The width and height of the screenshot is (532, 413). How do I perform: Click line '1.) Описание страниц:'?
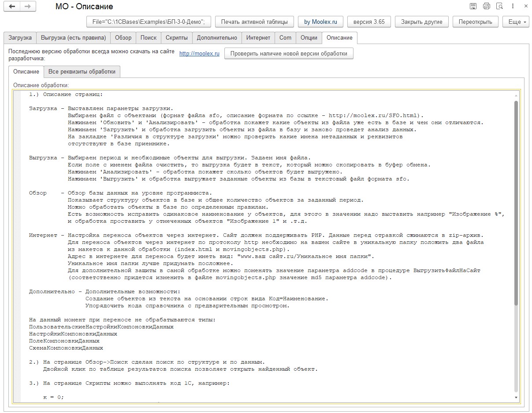point(66,95)
